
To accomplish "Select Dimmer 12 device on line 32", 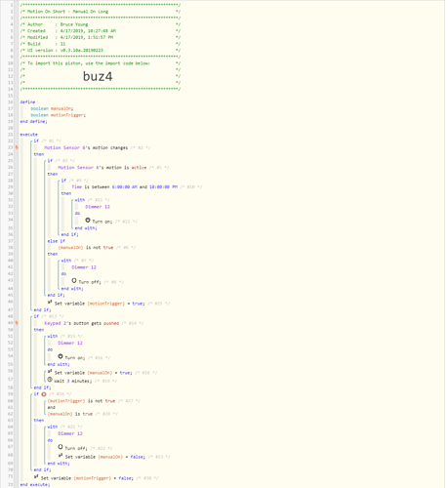I will pyautogui.click(x=98, y=207).
